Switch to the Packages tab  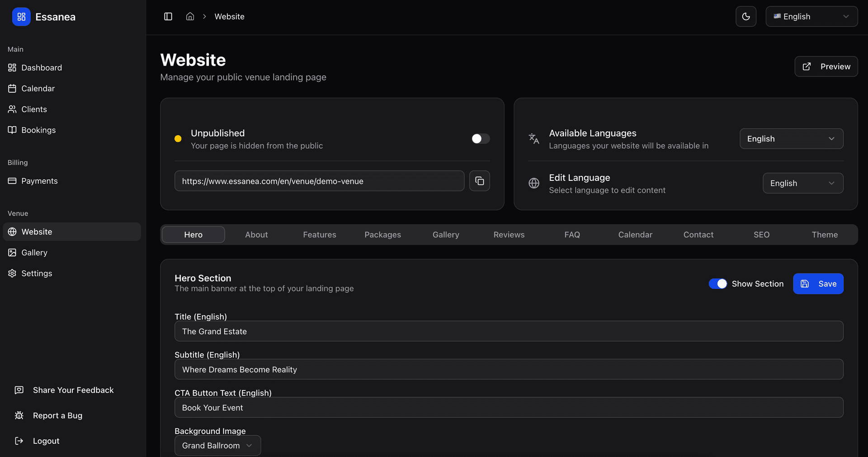382,235
